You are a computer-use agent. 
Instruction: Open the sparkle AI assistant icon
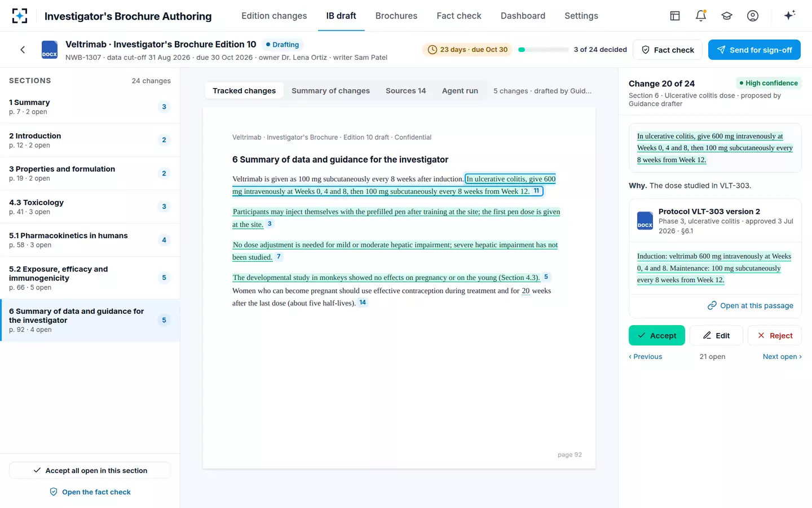point(789,15)
